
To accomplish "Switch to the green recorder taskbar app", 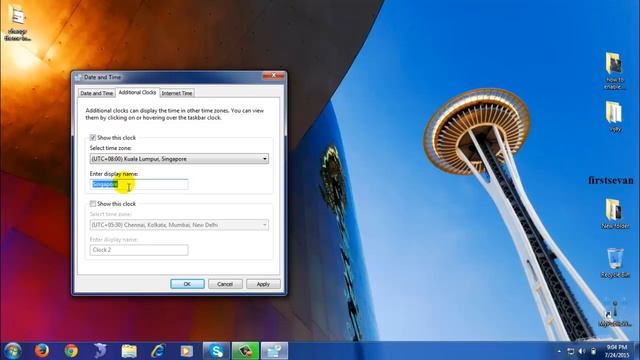I will tap(245, 351).
